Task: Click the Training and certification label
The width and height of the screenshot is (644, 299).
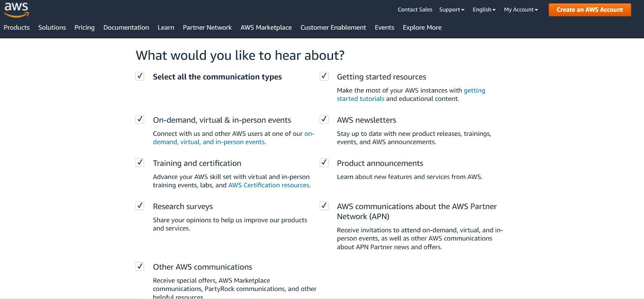Action: (x=197, y=163)
